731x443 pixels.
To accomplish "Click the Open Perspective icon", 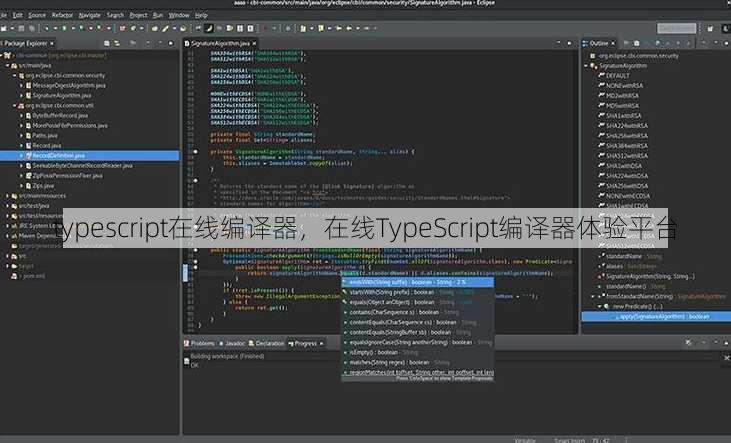I will [710, 28].
